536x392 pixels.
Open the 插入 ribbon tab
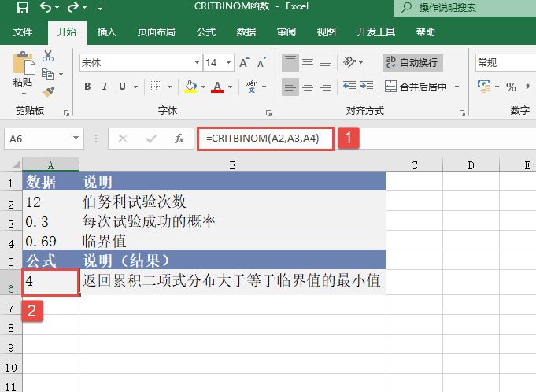click(106, 32)
